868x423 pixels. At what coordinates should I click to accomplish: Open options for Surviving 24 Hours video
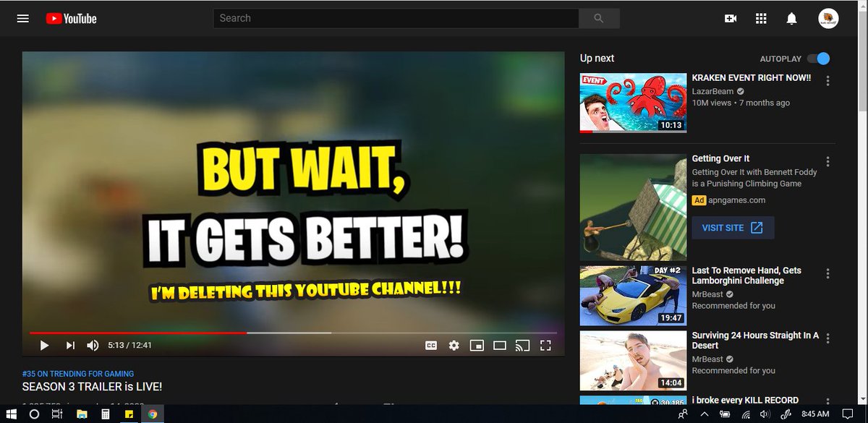point(827,338)
